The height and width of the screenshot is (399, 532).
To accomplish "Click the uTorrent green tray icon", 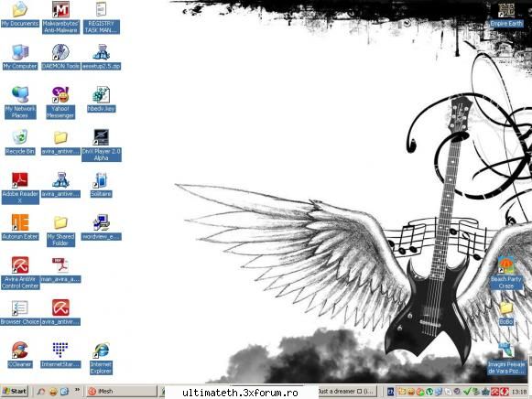I will [429, 392].
